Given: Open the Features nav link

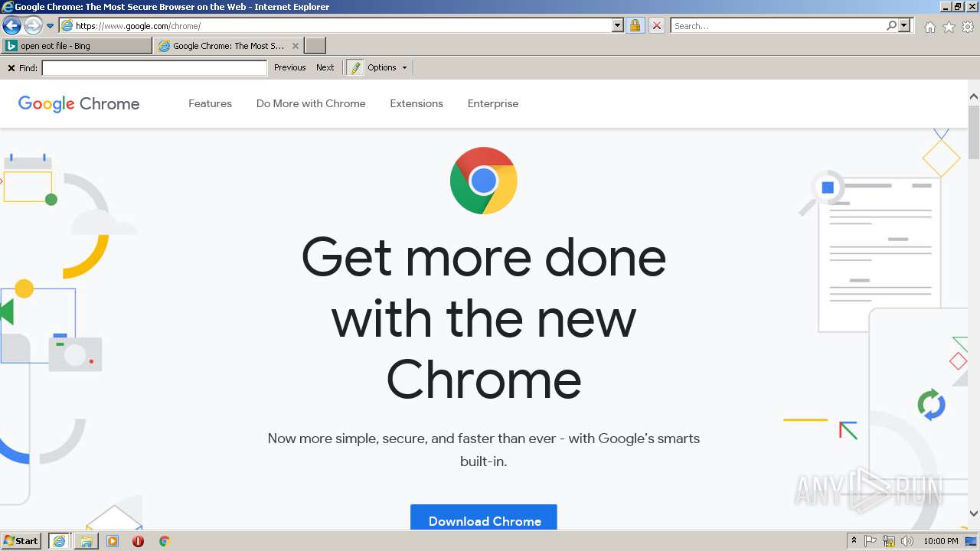Looking at the screenshot, I should 210,103.
